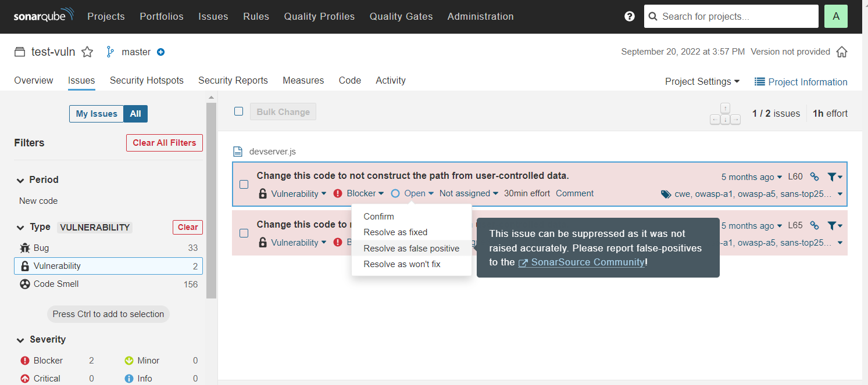Open the filter icon on the L60 issue row

point(833,176)
